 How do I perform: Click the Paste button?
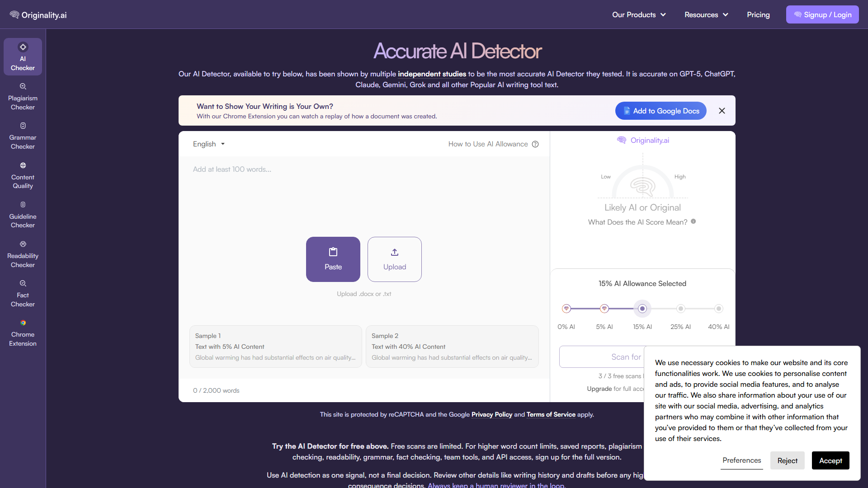tap(333, 259)
